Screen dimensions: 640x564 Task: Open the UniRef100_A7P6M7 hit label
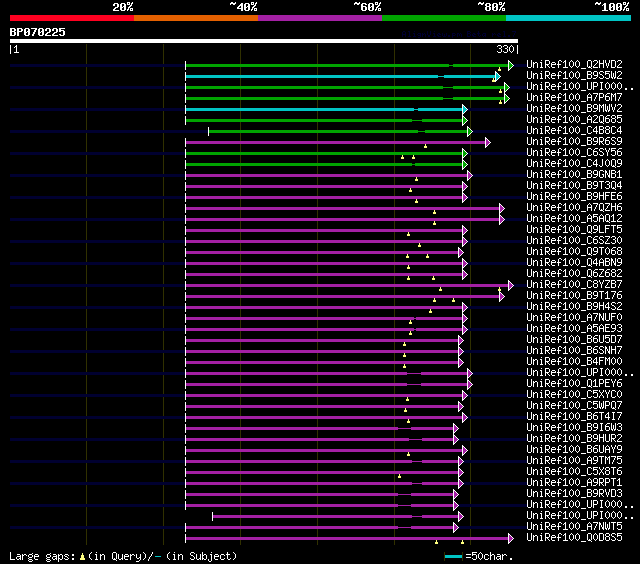pos(574,98)
